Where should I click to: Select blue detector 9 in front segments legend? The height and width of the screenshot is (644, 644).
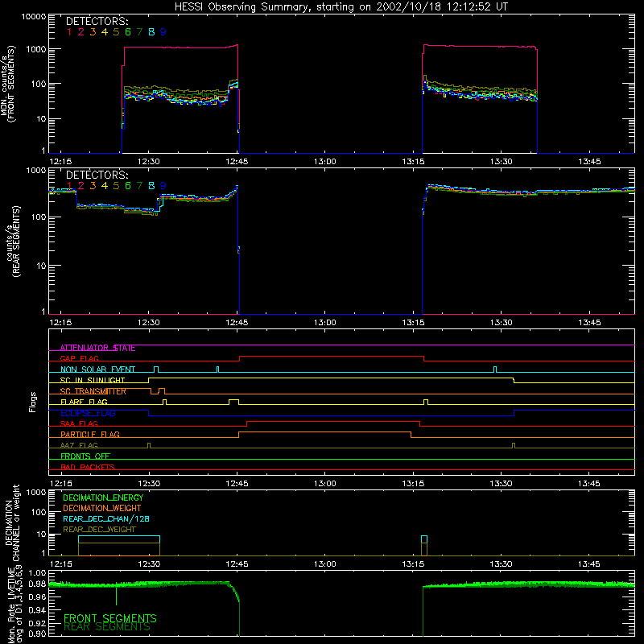(x=163, y=32)
